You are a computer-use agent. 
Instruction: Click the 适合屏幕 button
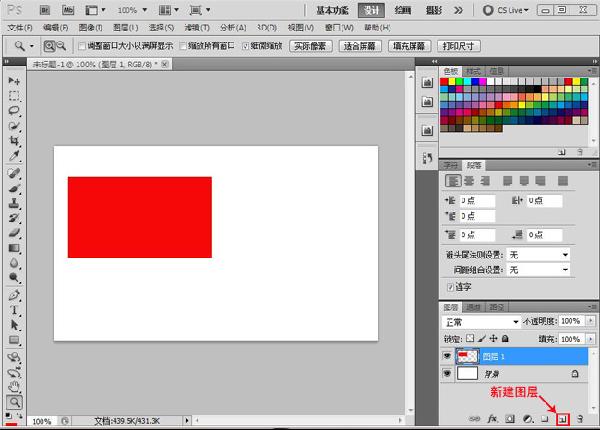point(361,46)
